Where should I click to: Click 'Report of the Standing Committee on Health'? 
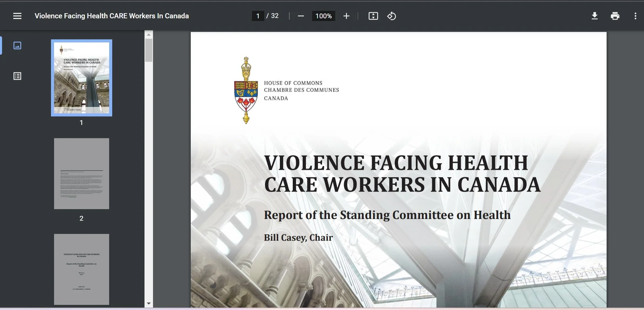(387, 215)
